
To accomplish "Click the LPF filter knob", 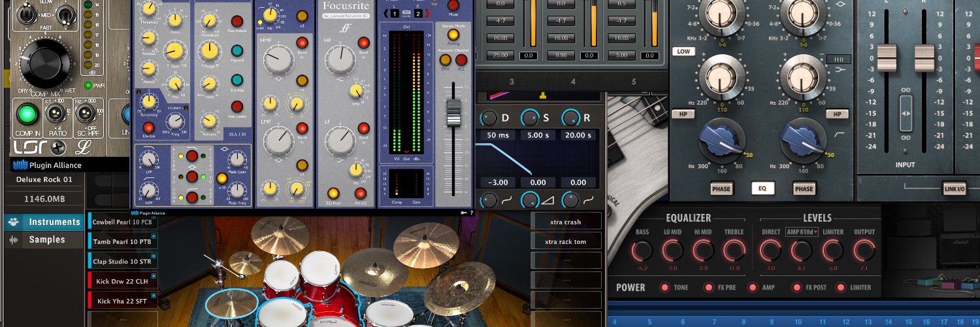I will [149, 160].
